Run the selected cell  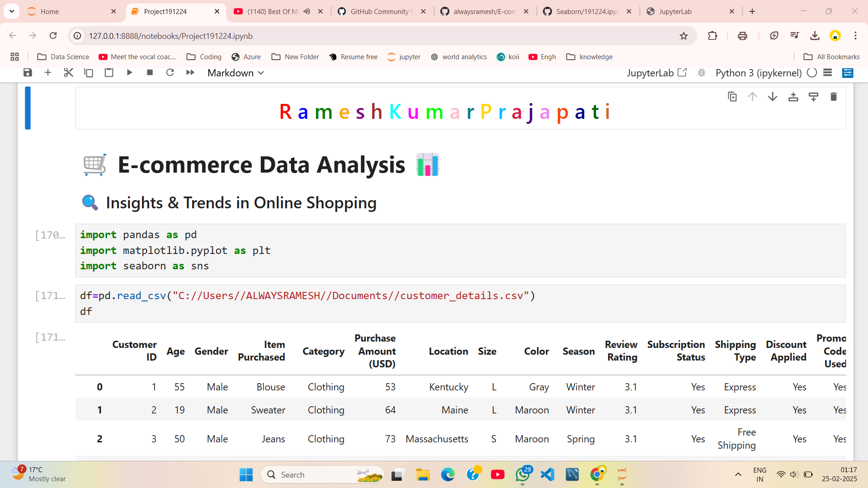(x=130, y=72)
